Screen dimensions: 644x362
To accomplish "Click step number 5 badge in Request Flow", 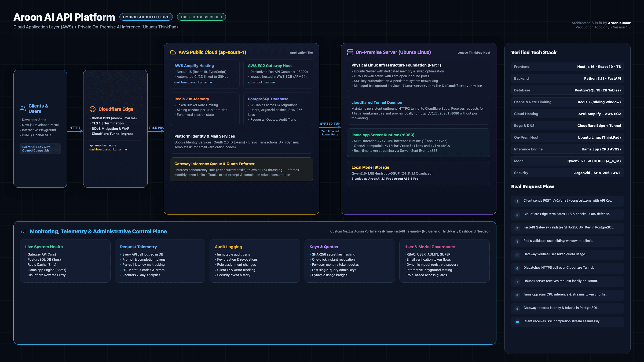I will pyautogui.click(x=517, y=255).
